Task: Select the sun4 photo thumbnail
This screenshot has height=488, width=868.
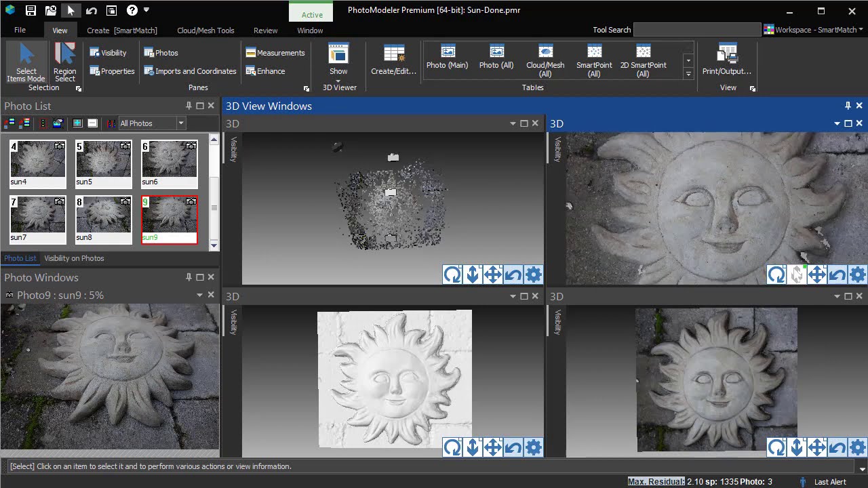Action: [38, 163]
